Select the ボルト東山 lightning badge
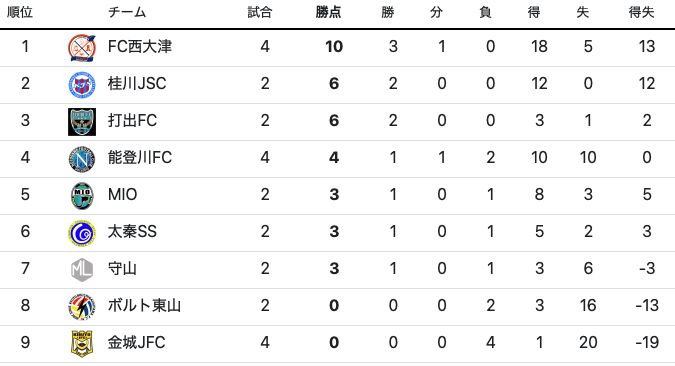 [x=82, y=307]
